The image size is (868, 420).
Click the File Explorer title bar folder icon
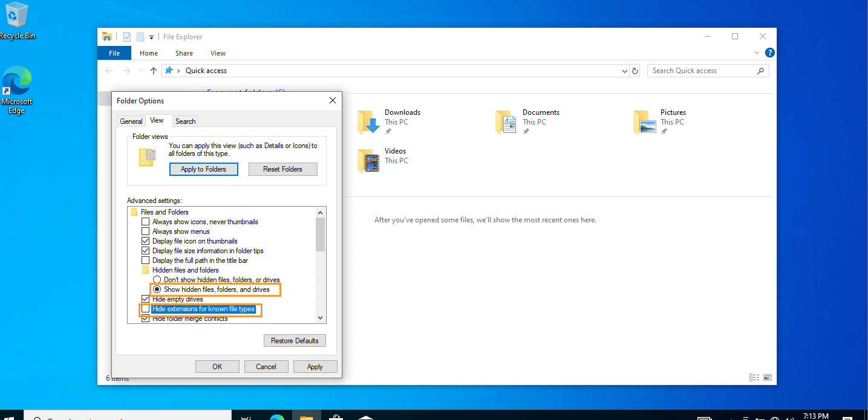pos(107,37)
